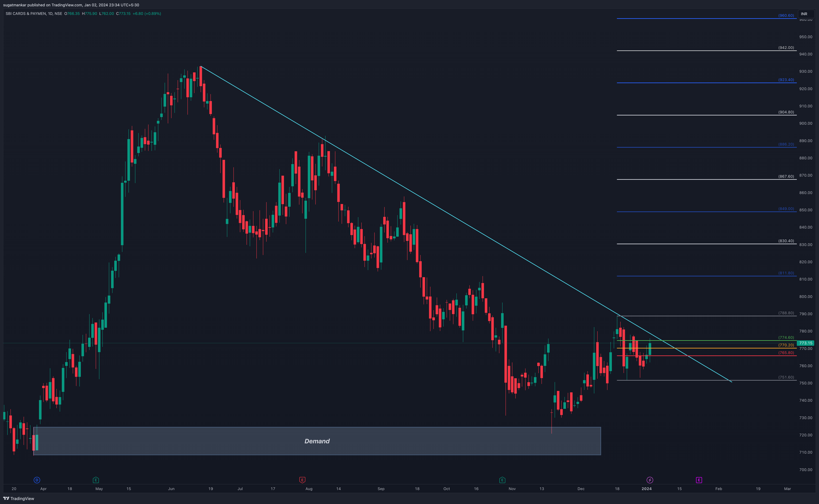Click the Aug label on time axis
The image size is (819, 504).
(309, 489)
